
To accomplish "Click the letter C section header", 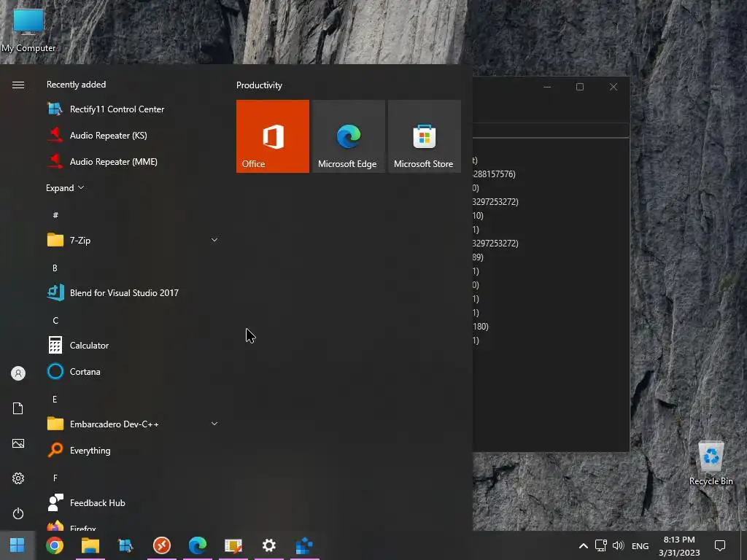I will (x=55, y=321).
